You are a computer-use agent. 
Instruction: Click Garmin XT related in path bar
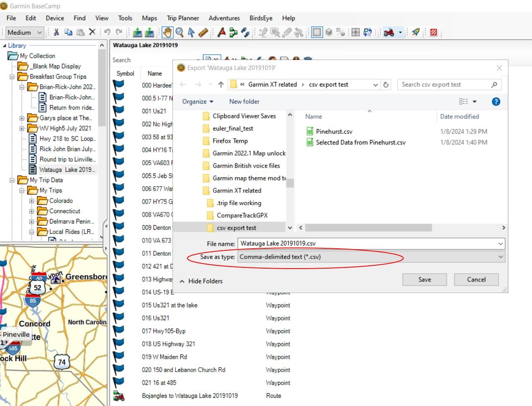coord(273,84)
